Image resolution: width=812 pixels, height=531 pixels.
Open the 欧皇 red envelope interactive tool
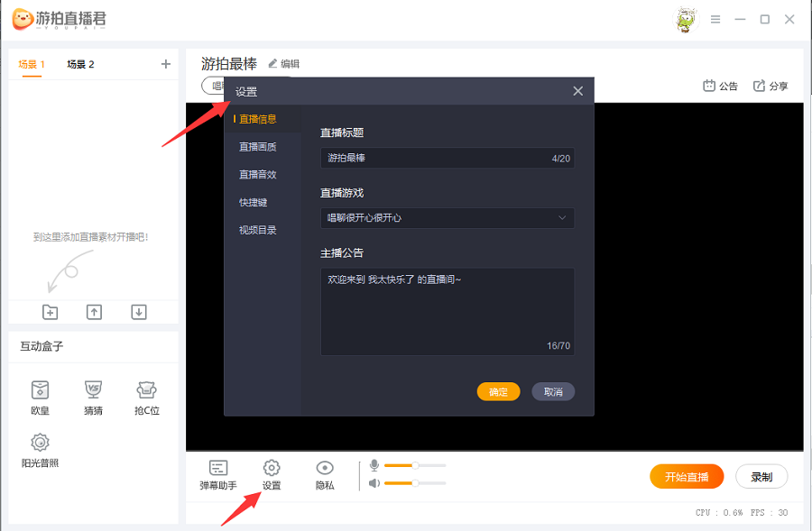[39, 397]
